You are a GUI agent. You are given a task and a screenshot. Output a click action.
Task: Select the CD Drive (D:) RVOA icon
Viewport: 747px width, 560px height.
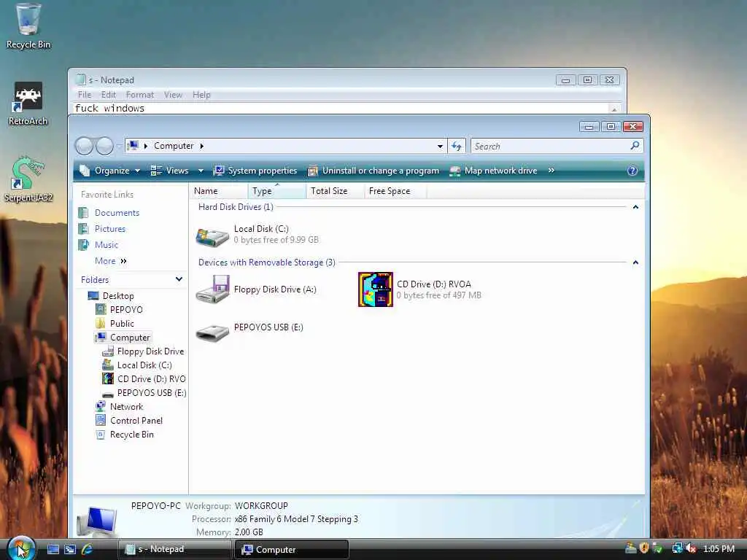[376, 289]
